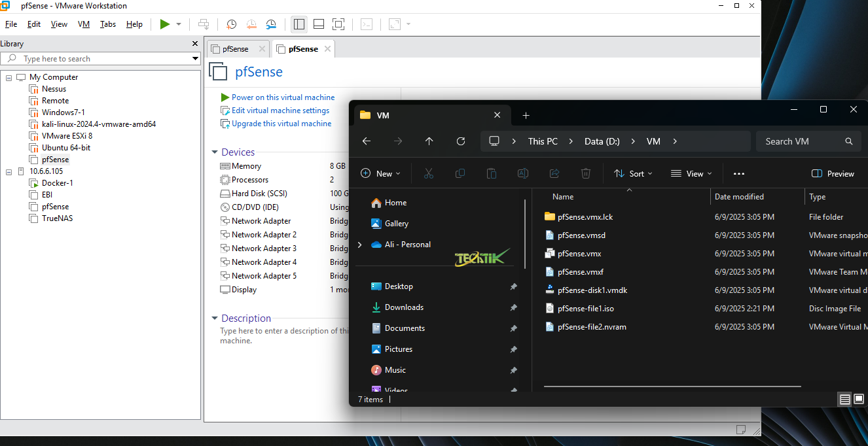Screen dimensions: 868x446
Task: Go up one folder level in File Explorer
Action: [429, 141]
